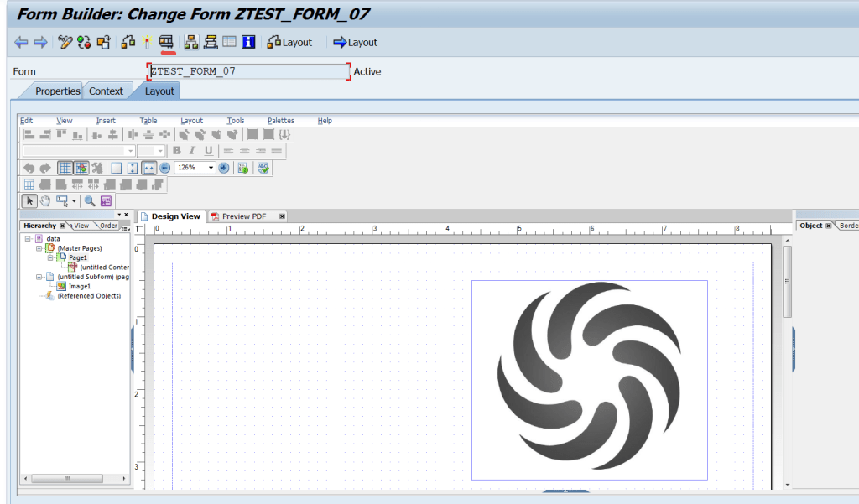Apply underline formatting from the toolbar
Screen dimensions: 859x504
207,150
